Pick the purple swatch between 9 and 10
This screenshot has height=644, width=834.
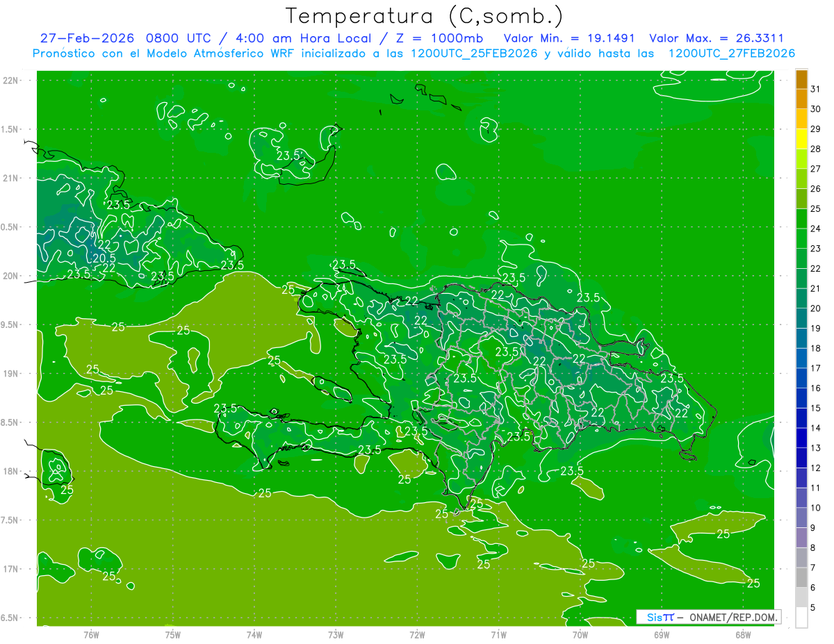click(x=801, y=518)
